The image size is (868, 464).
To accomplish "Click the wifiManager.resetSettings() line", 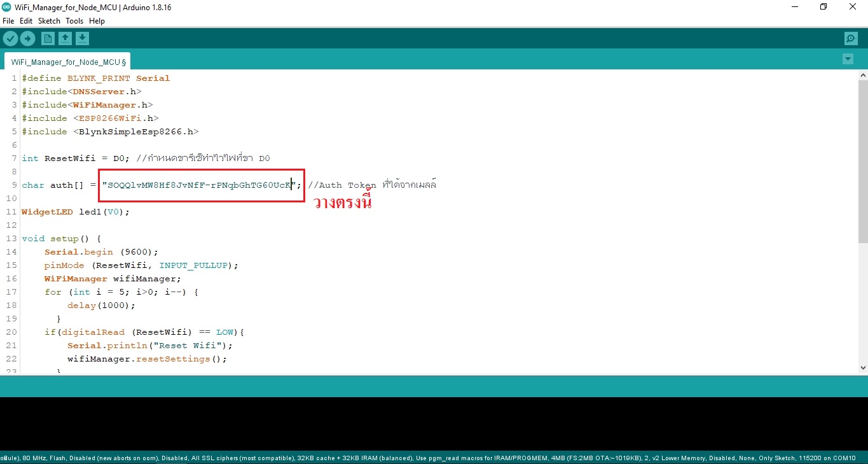I will tap(147, 359).
